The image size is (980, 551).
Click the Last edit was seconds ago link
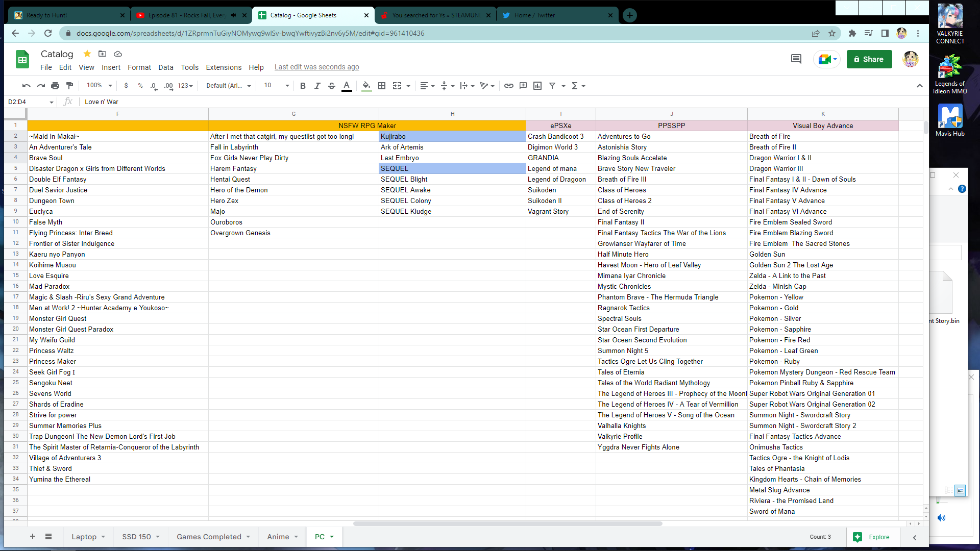tap(316, 67)
